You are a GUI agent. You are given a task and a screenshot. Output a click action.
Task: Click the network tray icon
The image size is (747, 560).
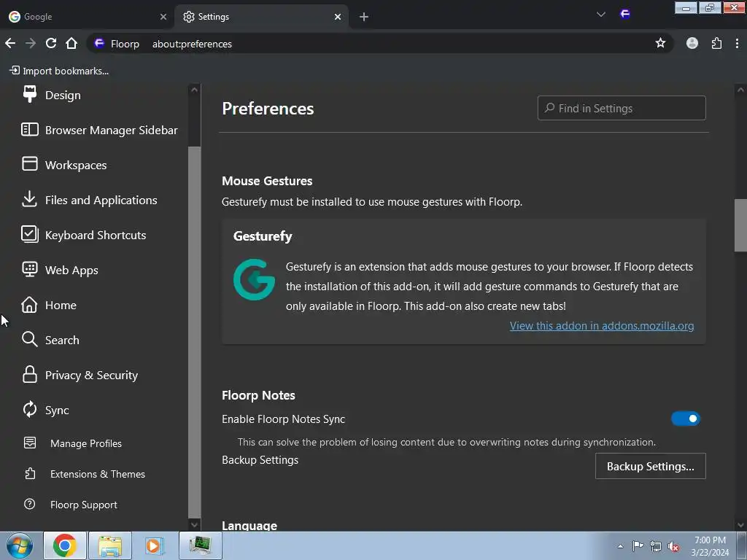coord(656,546)
